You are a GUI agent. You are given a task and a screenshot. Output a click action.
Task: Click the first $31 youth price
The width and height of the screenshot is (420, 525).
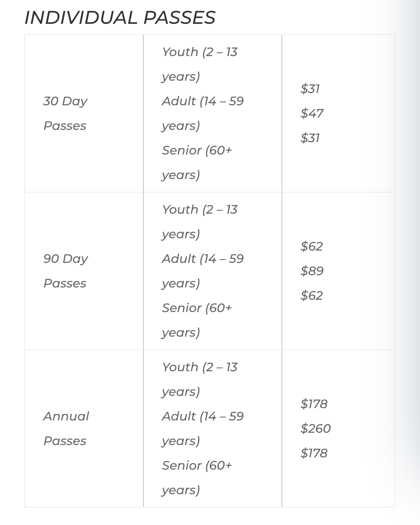click(310, 89)
